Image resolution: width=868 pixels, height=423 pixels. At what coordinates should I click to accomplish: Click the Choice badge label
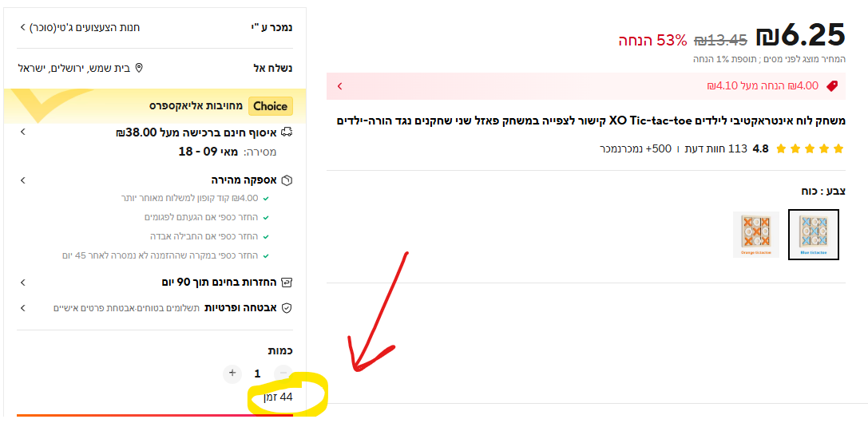pyautogui.click(x=270, y=106)
